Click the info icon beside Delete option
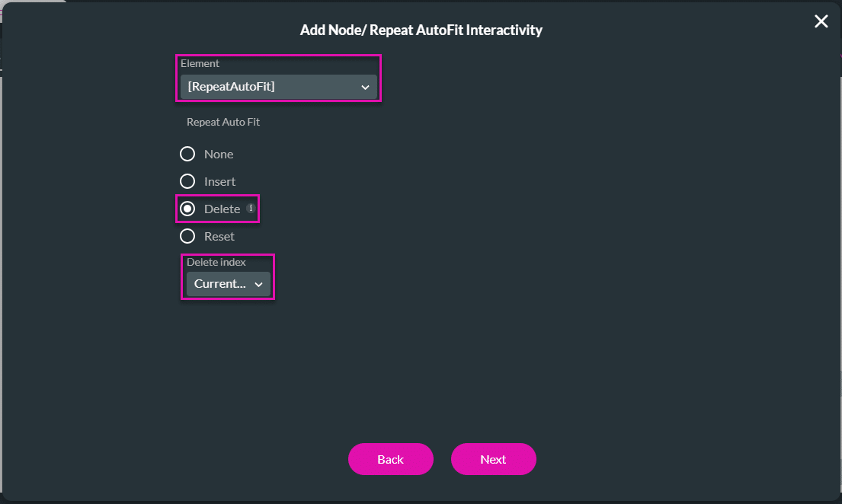The image size is (842, 504). (x=251, y=208)
